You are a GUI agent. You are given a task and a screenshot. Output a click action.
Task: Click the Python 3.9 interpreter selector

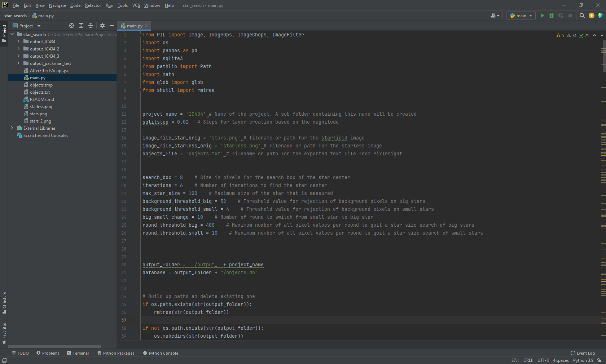point(583,360)
